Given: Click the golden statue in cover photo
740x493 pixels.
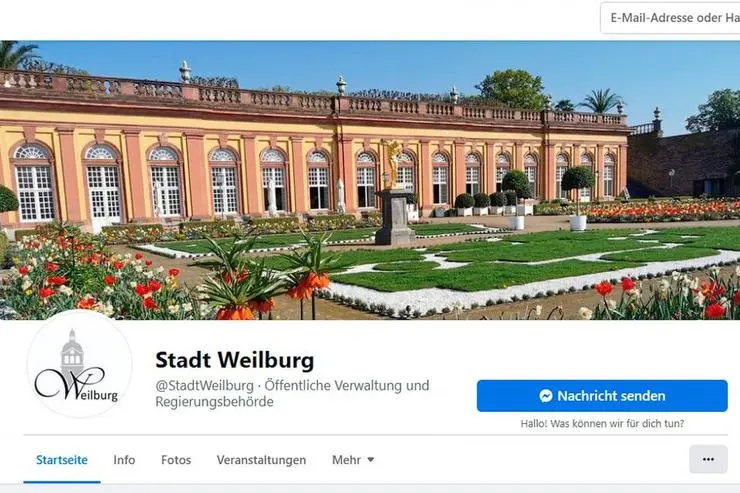Looking at the screenshot, I should point(393,164).
